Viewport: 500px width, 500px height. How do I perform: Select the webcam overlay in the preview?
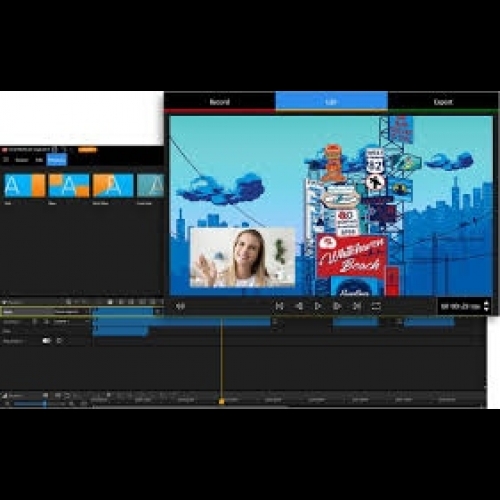(242, 257)
